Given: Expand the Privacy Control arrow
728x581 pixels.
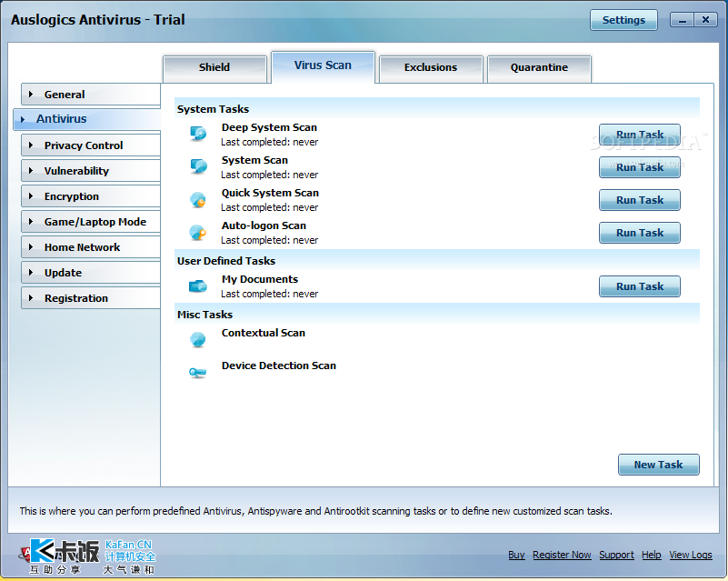Looking at the screenshot, I should (x=31, y=145).
